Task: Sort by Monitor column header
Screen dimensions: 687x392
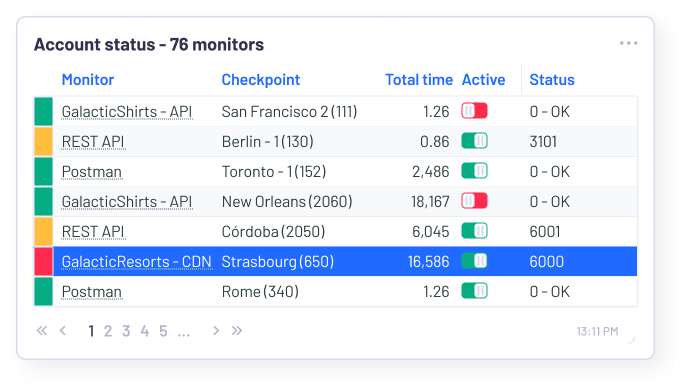Action: pyautogui.click(x=88, y=80)
